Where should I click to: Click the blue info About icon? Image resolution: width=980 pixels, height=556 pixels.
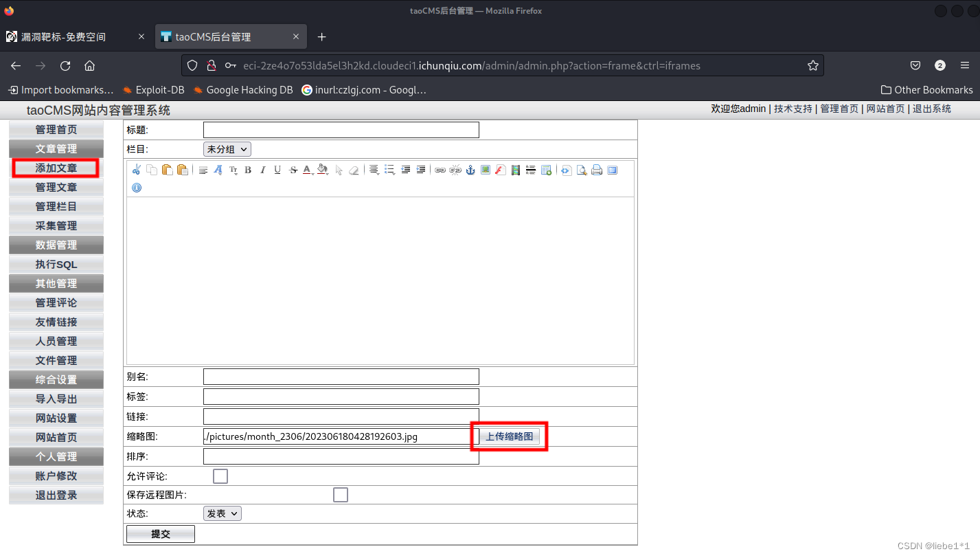point(137,187)
